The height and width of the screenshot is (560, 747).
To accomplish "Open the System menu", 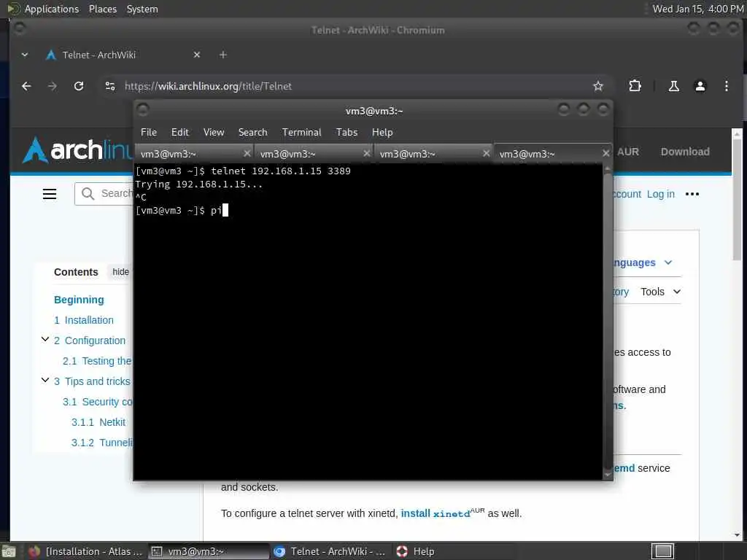I will 142,9.
